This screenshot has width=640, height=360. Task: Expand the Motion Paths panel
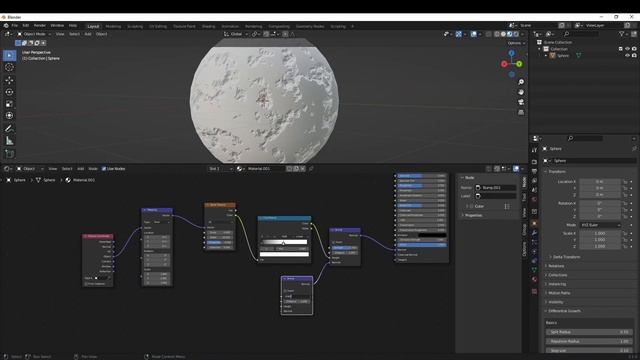559,293
